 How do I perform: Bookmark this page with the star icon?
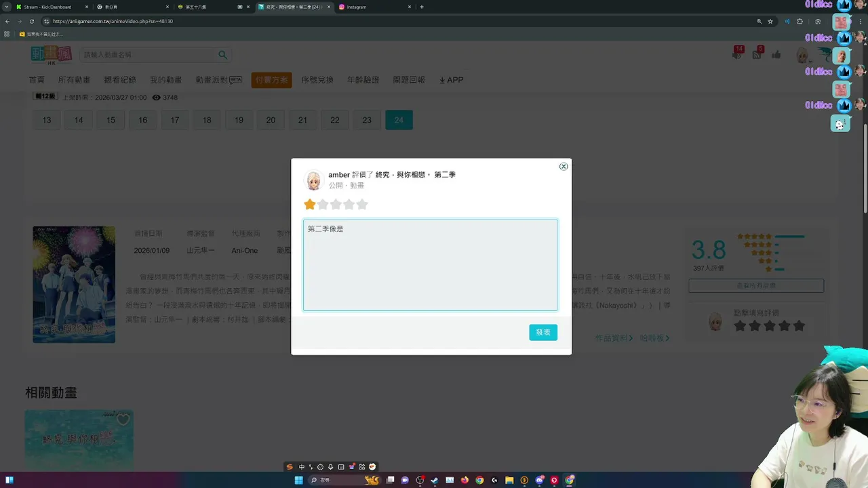coord(770,21)
